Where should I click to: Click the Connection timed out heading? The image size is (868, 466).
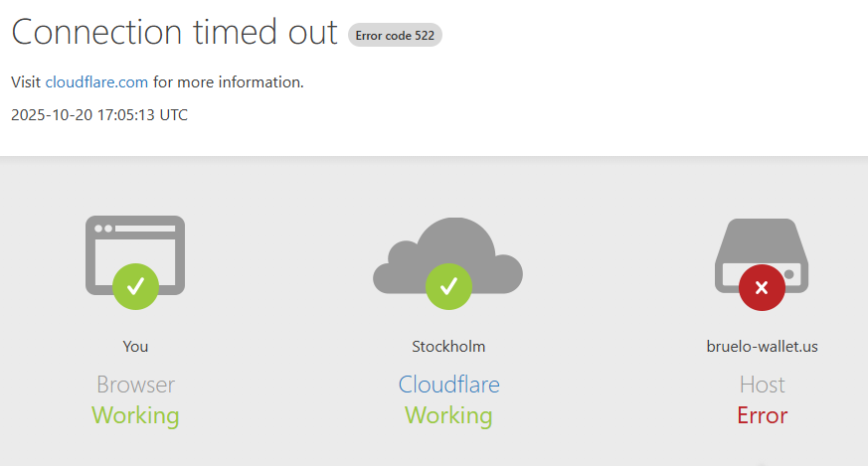click(175, 32)
